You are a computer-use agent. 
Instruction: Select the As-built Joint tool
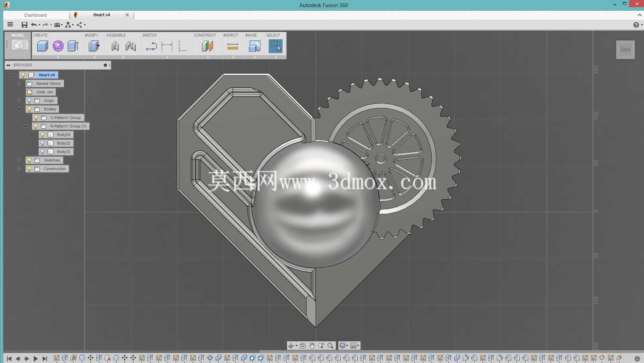[x=131, y=46]
